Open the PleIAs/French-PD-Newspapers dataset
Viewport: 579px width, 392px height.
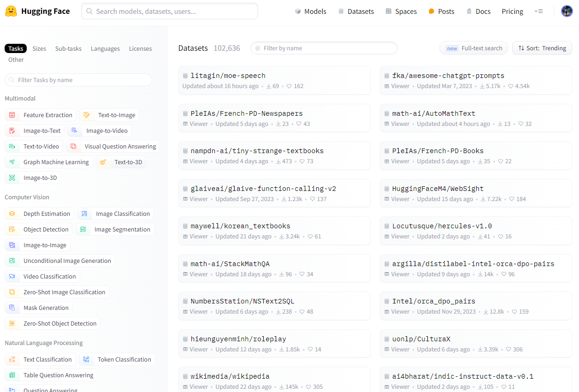(274, 119)
